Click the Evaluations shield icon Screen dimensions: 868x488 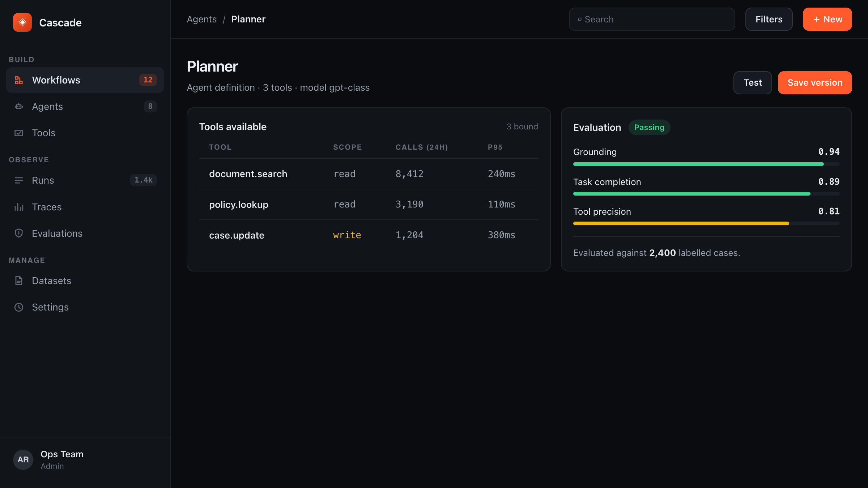point(19,234)
